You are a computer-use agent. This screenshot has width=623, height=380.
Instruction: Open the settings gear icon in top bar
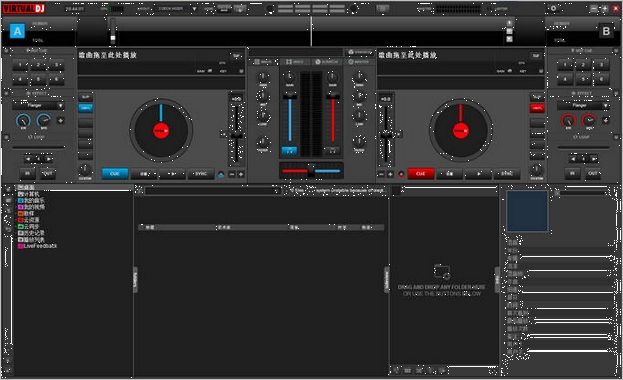pyautogui.click(x=553, y=8)
